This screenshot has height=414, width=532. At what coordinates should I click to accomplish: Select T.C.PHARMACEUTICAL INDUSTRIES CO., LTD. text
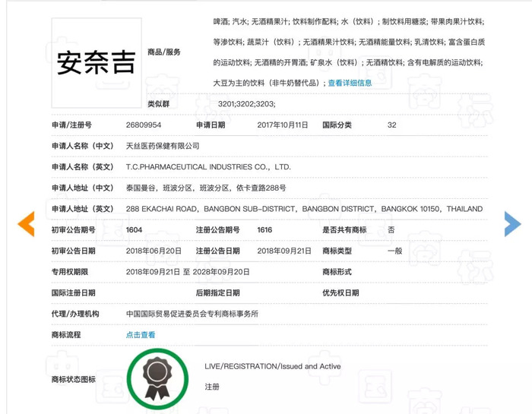tap(208, 167)
